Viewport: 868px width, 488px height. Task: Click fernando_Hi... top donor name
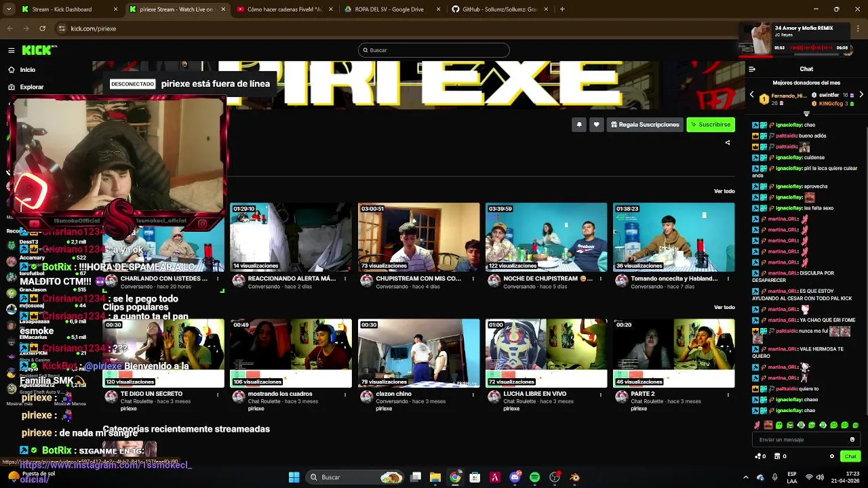tap(789, 96)
